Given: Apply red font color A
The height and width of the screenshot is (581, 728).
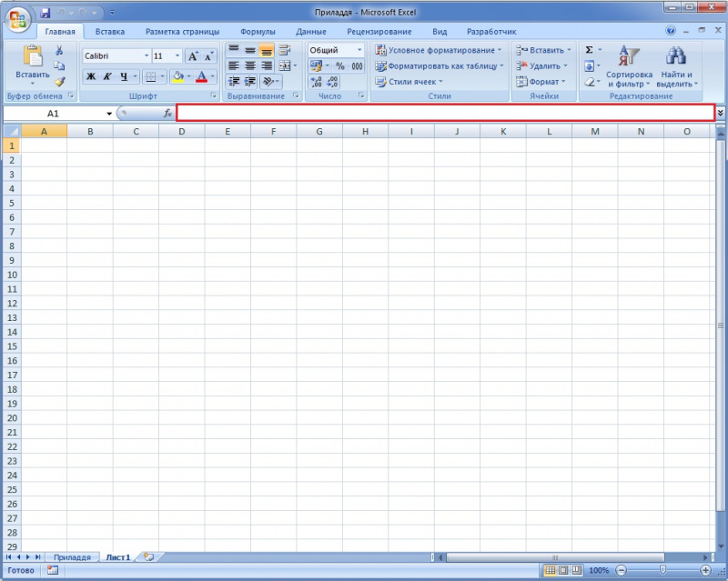Looking at the screenshot, I should coord(201,76).
